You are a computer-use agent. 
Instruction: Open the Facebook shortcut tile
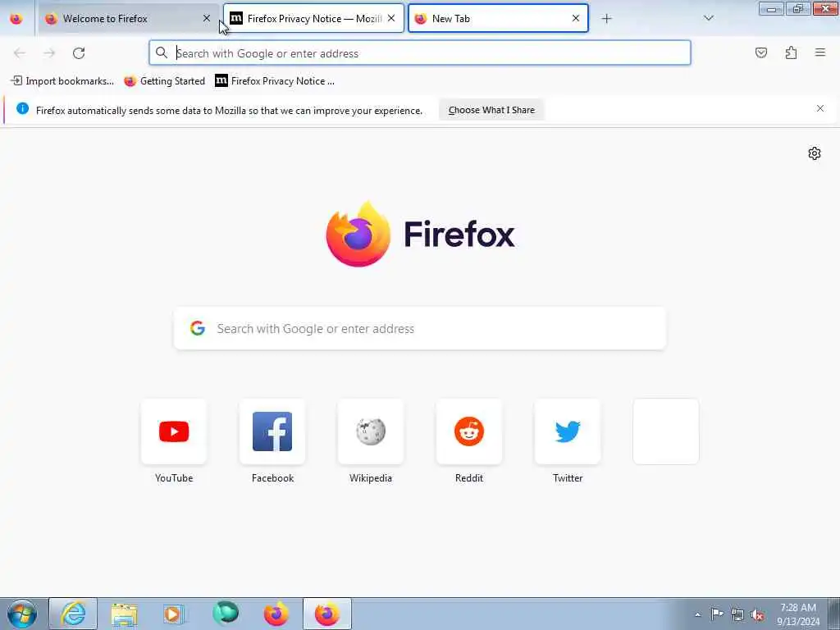coord(272,431)
